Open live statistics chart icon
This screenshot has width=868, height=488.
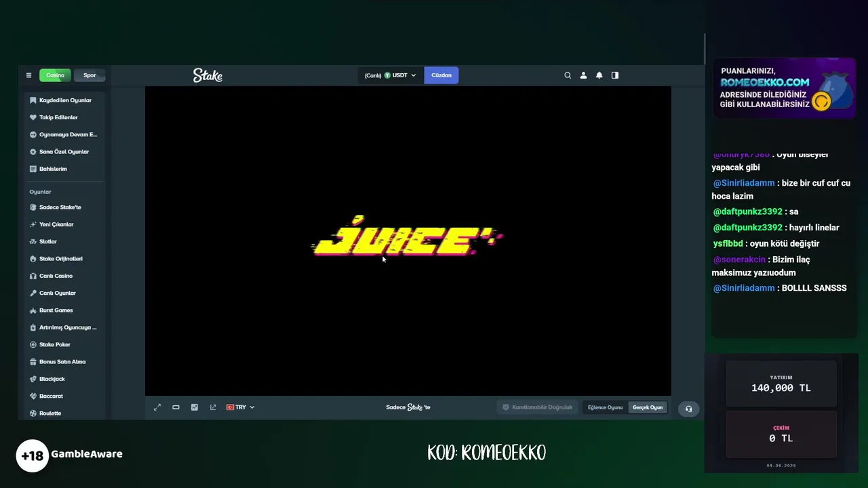pyautogui.click(x=195, y=407)
